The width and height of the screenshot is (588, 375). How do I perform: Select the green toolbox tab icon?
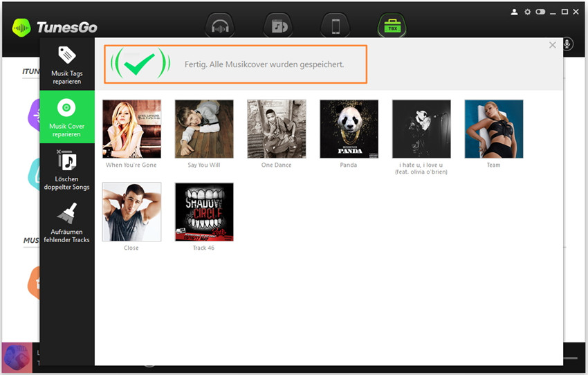click(391, 26)
